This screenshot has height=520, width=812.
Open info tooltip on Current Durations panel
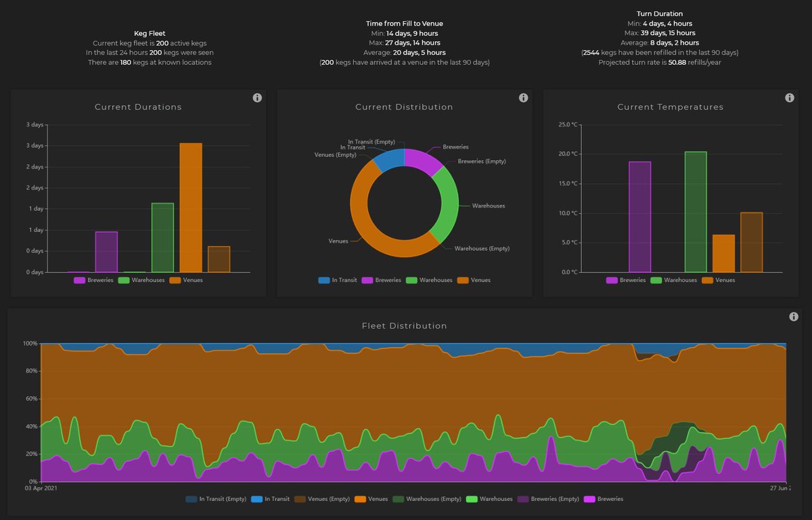(x=256, y=97)
